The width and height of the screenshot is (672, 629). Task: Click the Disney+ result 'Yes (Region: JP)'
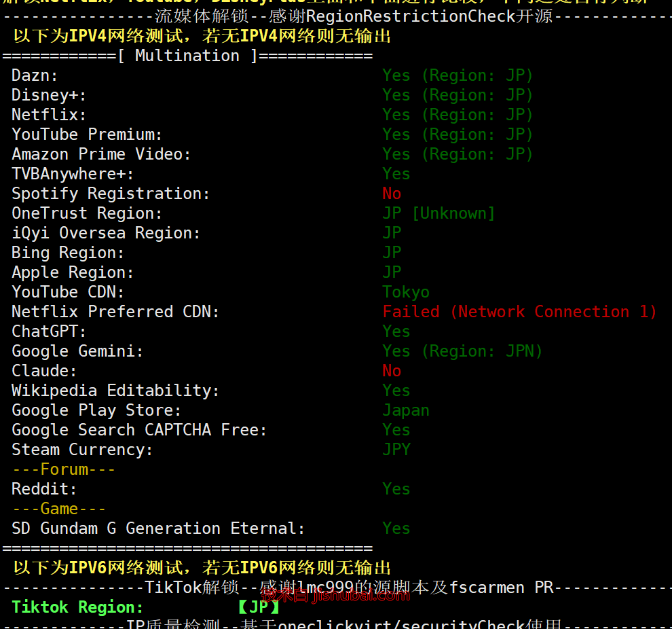[x=458, y=95]
